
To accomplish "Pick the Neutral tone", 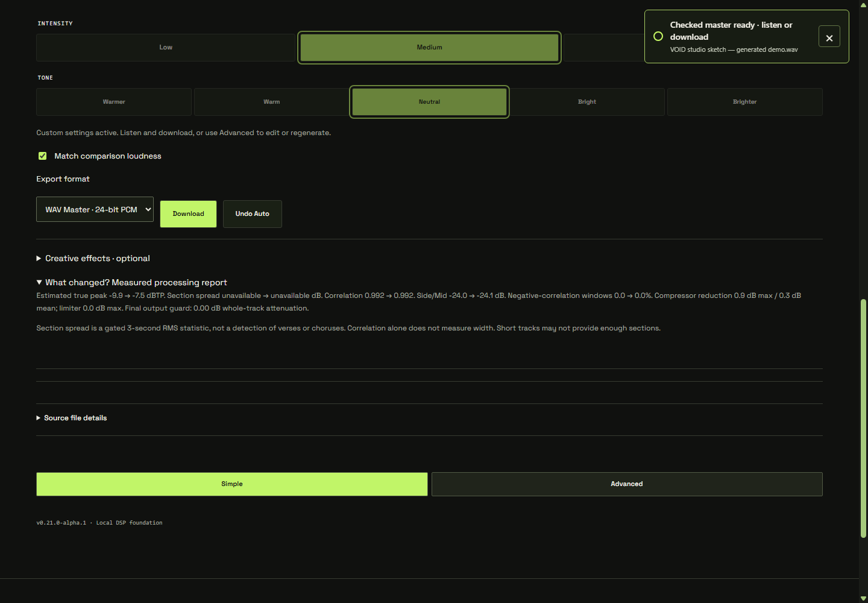I will click(429, 102).
